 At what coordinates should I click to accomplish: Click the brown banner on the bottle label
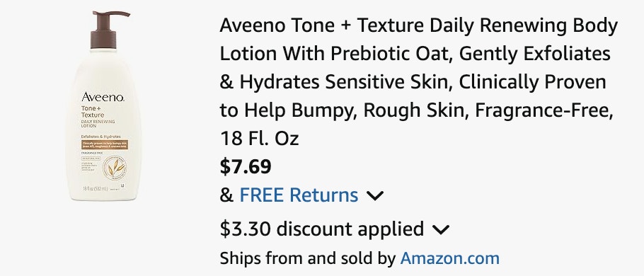(x=105, y=144)
